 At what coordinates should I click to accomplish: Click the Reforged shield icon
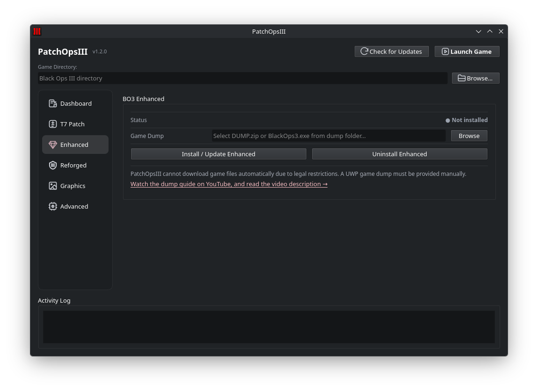pos(52,165)
